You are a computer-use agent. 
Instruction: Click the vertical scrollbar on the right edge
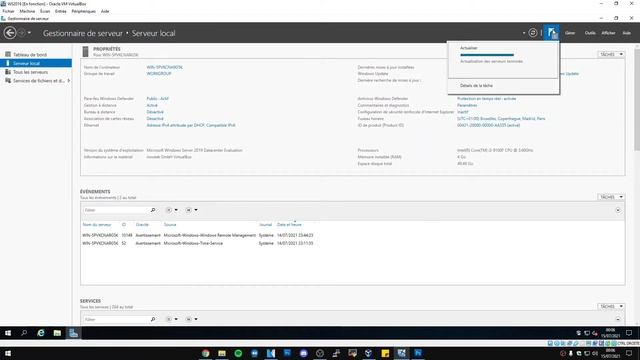click(x=637, y=100)
